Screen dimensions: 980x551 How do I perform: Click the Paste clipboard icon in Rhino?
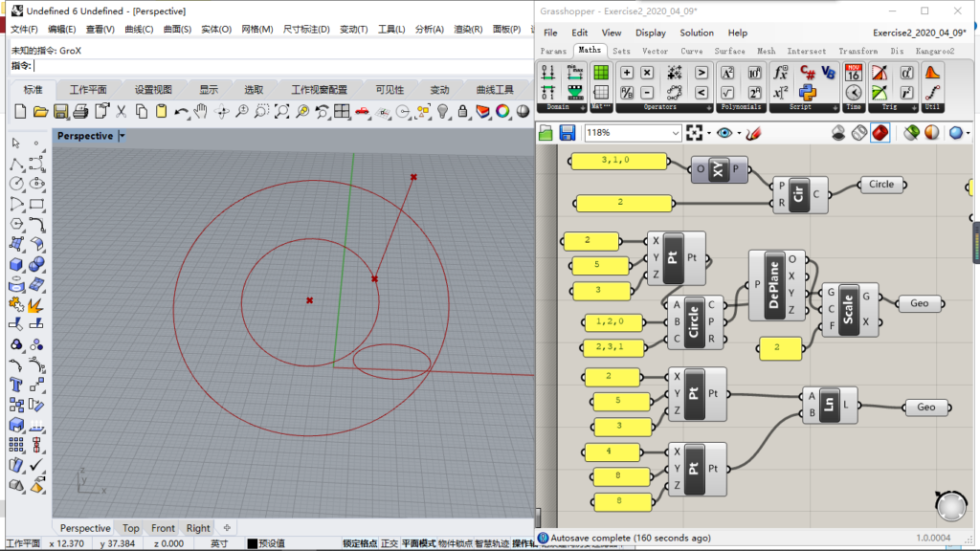[161, 112]
